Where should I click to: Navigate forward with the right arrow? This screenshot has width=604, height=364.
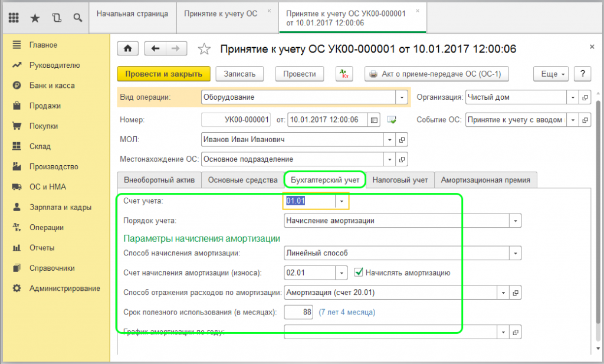pos(176,48)
